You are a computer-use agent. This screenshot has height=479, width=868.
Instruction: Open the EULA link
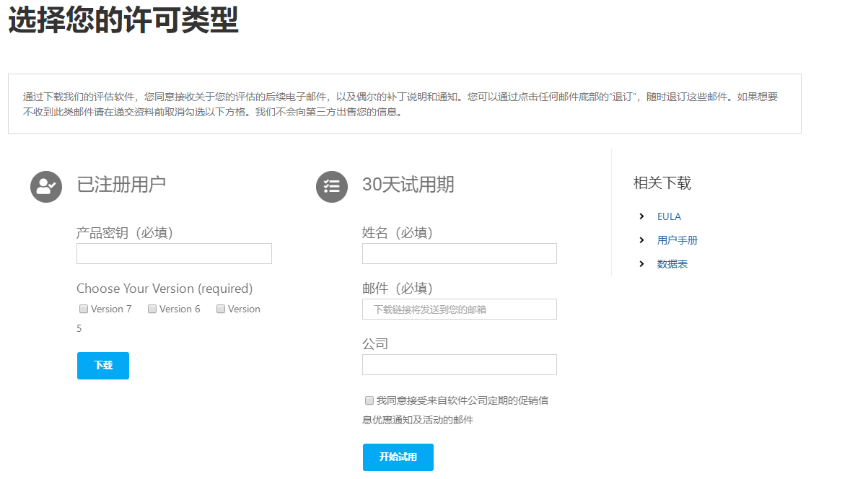tap(669, 216)
